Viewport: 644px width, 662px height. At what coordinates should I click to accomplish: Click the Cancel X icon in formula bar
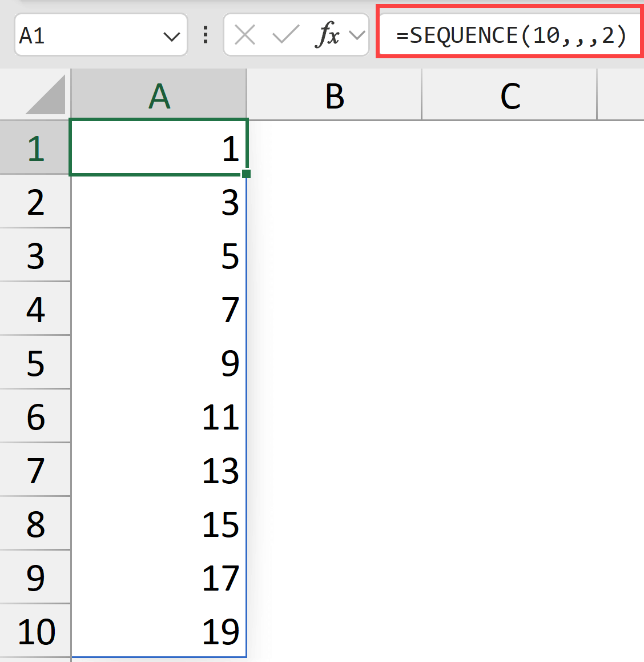[245, 35]
